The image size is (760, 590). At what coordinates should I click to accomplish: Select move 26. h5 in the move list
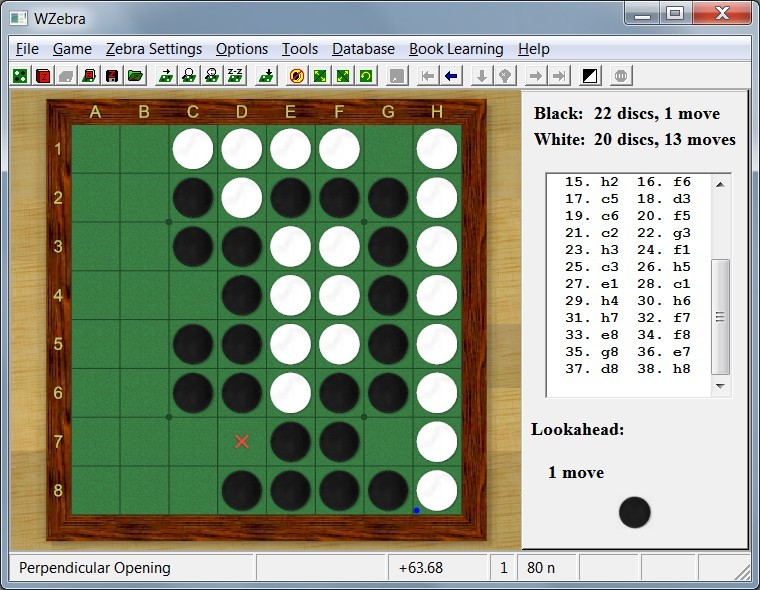point(664,267)
